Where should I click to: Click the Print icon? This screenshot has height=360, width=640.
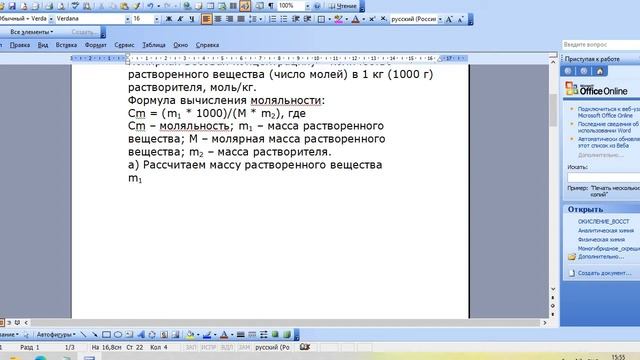[49, 6]
